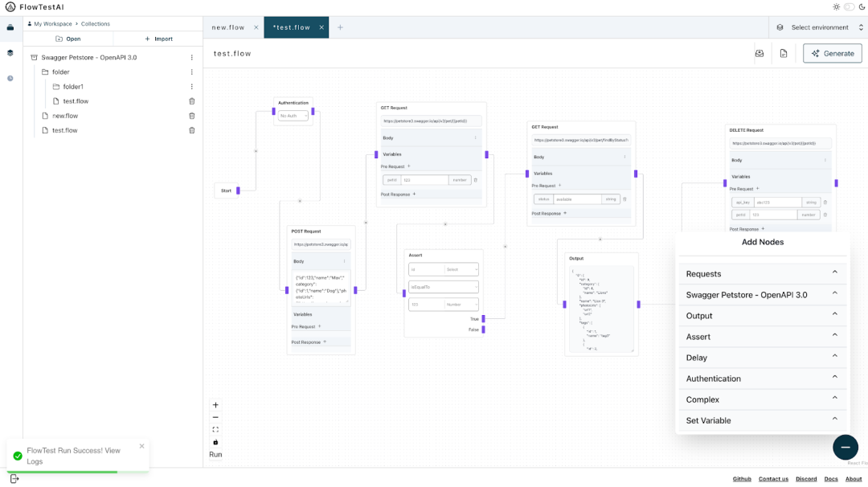
Task: Open the options menu for folder
Action: coord(192,72)
